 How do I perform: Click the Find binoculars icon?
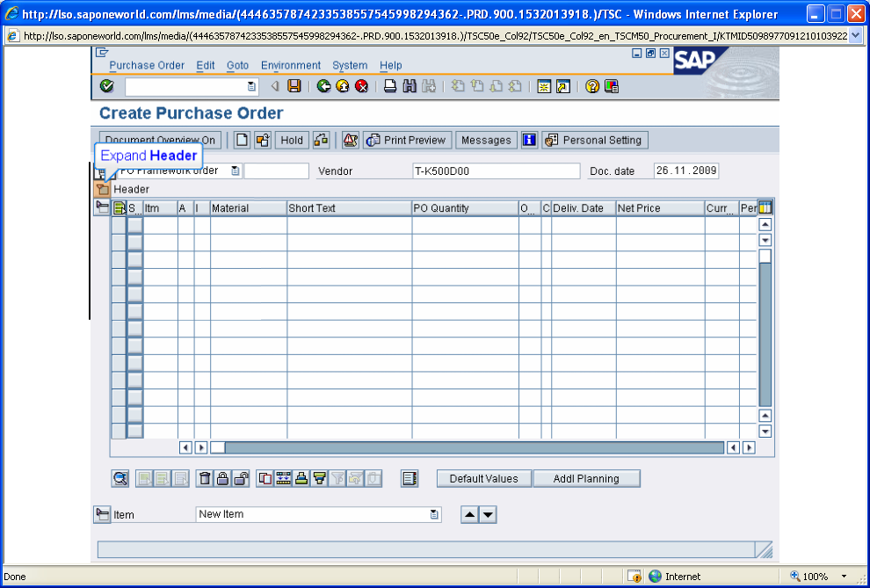coord(410,86)
